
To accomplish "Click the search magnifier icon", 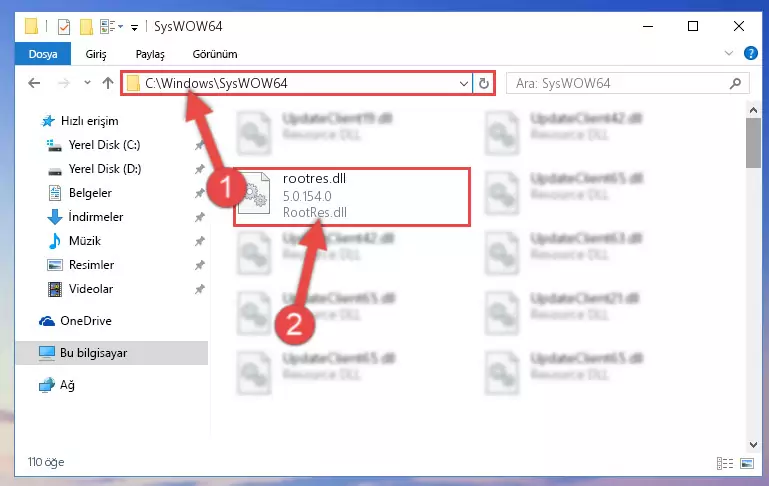I will point(735,83).
